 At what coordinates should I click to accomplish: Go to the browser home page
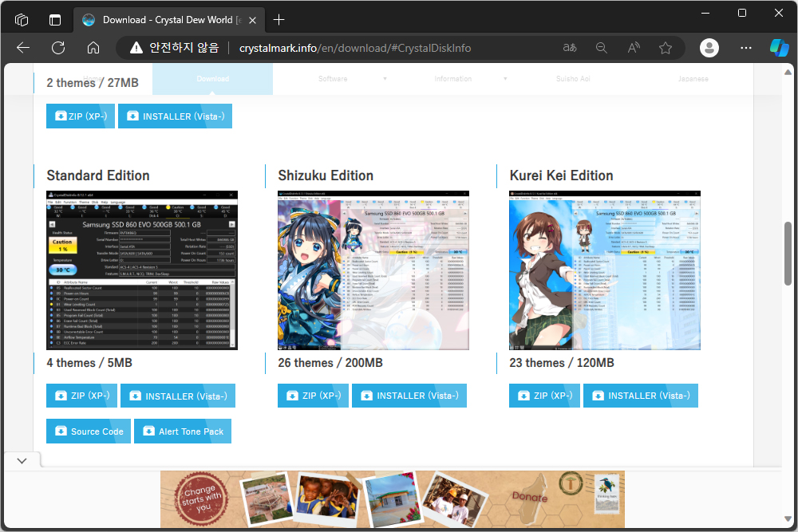tap(93, 48)
